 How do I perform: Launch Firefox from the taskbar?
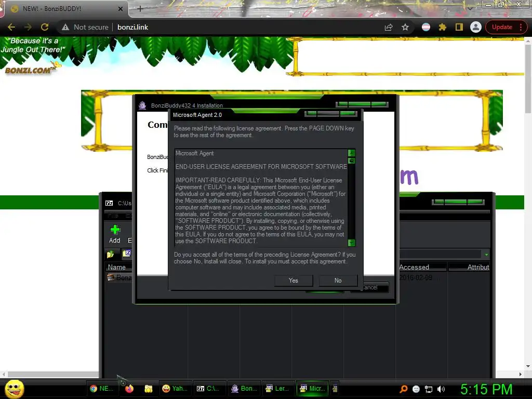click(129, 389)
